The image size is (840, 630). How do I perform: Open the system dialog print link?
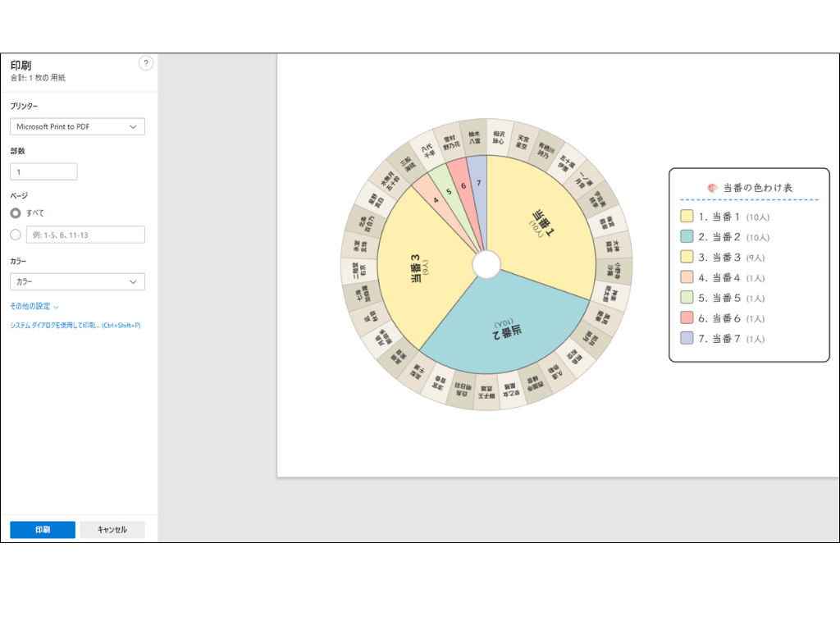75,326
